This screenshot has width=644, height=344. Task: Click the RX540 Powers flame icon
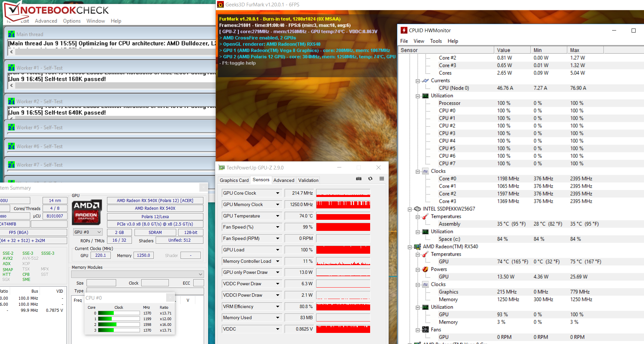pos(426,269)
